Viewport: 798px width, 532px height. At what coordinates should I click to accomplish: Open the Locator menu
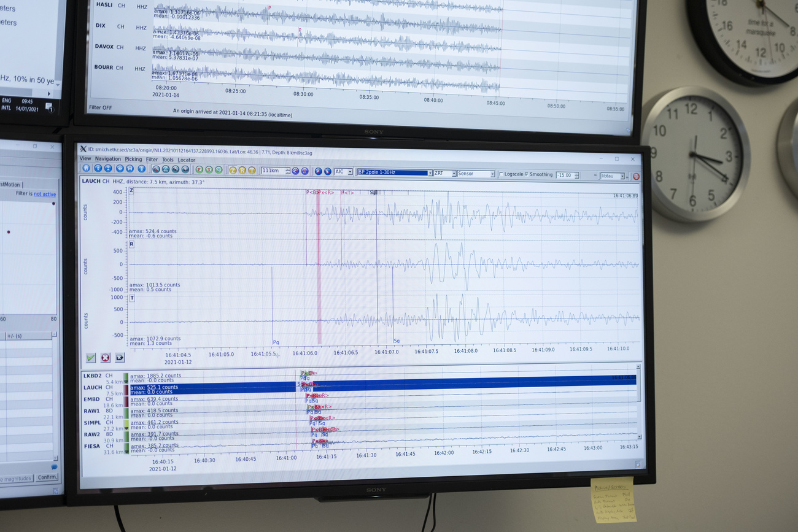186,160
